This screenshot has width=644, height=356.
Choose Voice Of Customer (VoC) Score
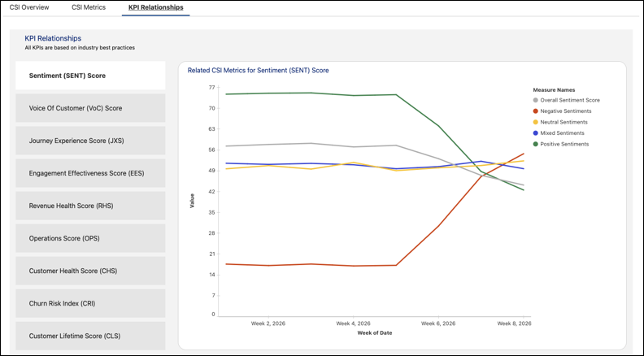tap(90, 108)
